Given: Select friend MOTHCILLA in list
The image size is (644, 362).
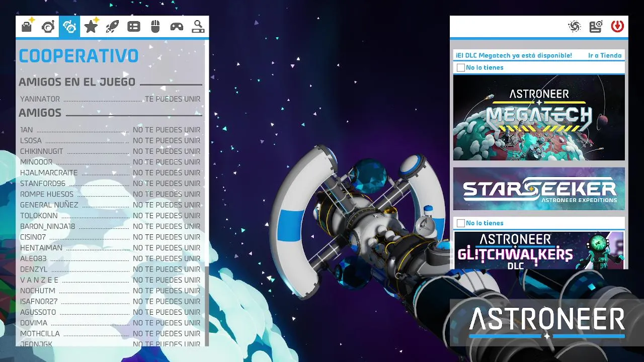Looking at the screenshot, I should 110,333.
